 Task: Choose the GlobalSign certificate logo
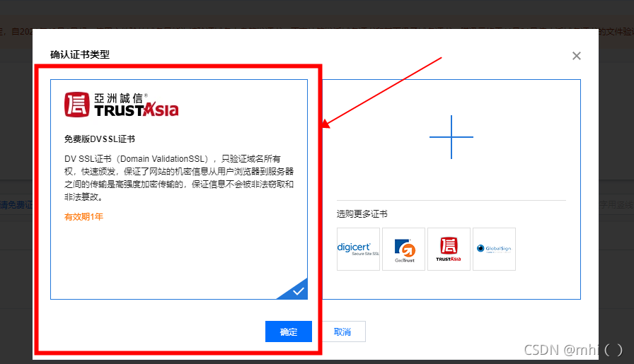pyautogui.click(x=494, y=249)
